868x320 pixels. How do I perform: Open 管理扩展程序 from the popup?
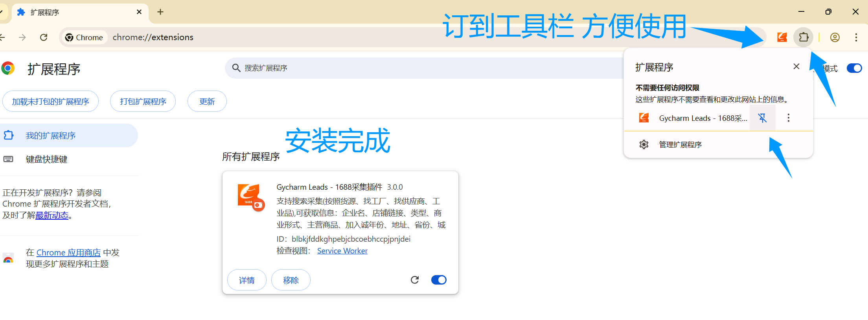point(680,144)
